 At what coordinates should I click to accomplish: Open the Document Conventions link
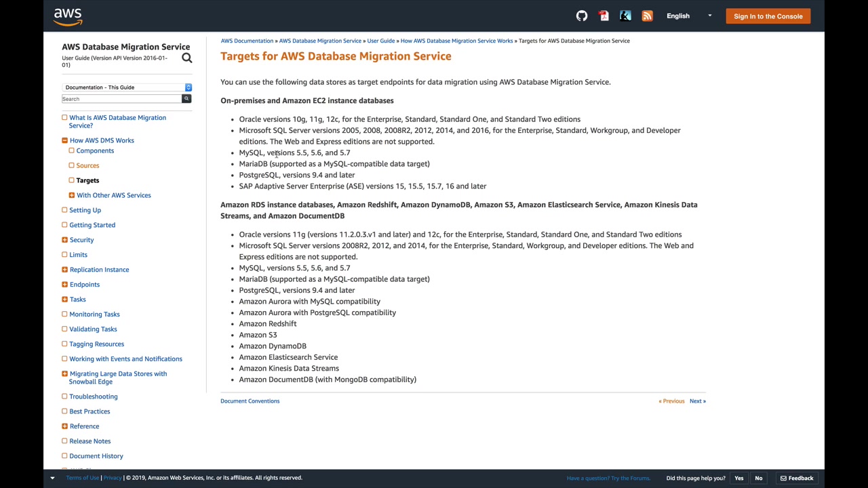coord(250,401)
